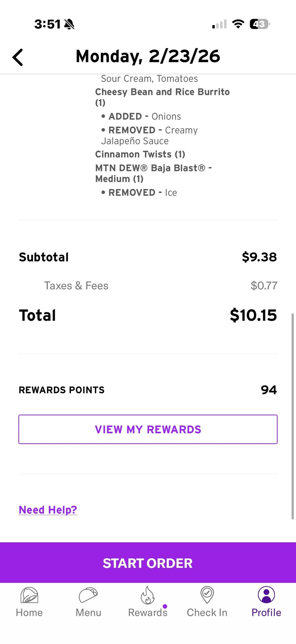This screenshot has height=644, width=296.
Task: Tap the cellular signal bars
Action: coord(220,24)
